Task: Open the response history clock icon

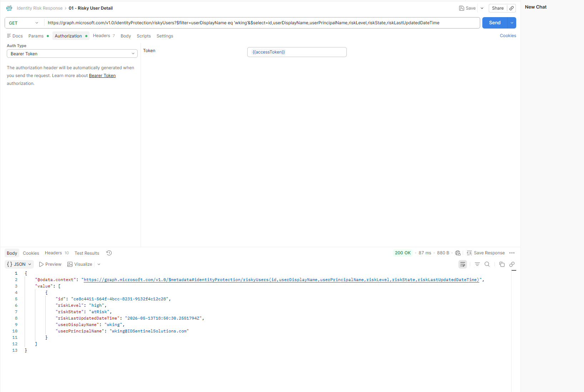Action: click(109, 253)
